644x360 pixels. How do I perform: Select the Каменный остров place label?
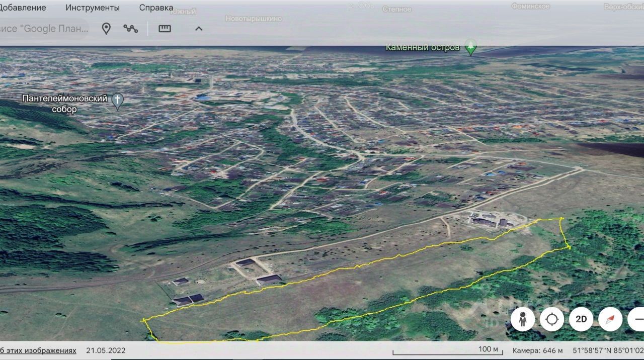click(x=423, y=48)
